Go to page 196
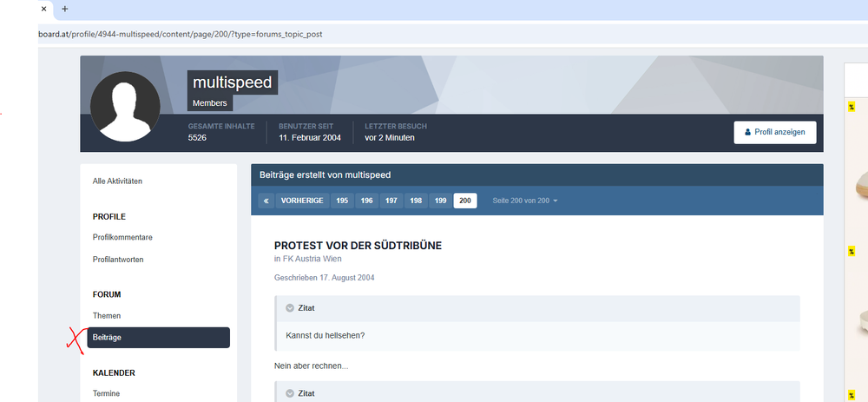The width and height of the screenshot is (868, 402). coord(366,201)
